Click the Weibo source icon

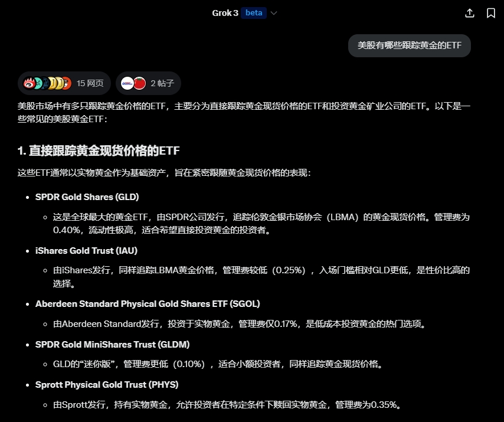(29, 83)
